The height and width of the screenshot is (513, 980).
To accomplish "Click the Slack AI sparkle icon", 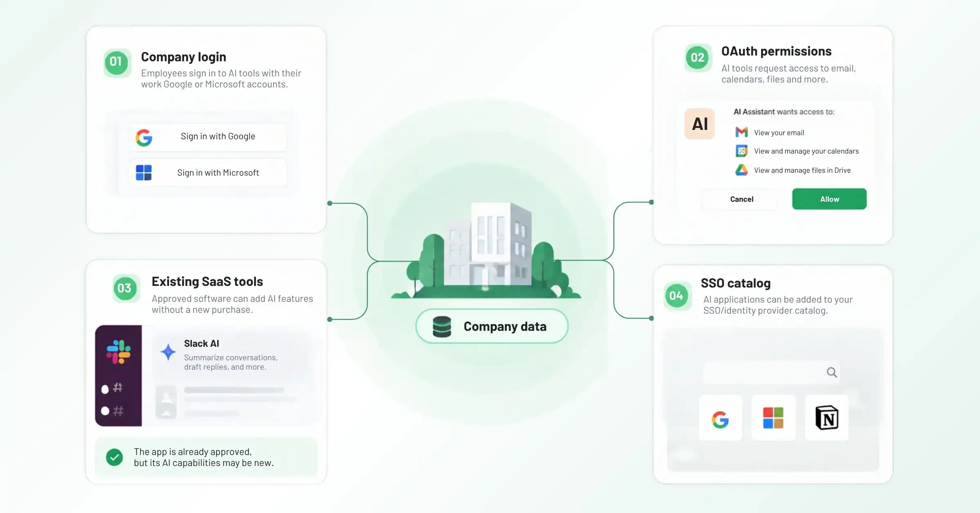I will [x=168, y=352].
